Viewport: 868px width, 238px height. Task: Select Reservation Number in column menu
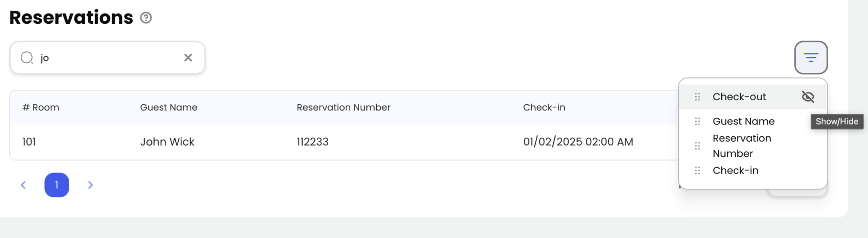(741, 146)
